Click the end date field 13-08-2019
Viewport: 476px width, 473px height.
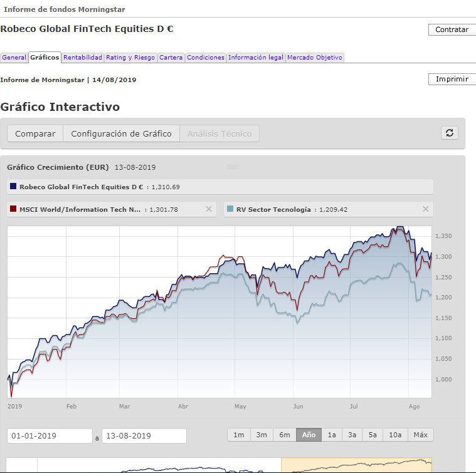[144, 435]
